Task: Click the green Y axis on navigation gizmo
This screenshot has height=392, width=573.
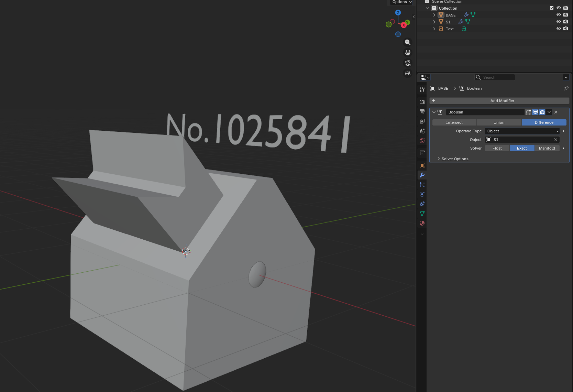Action: (x=407, y=22)
